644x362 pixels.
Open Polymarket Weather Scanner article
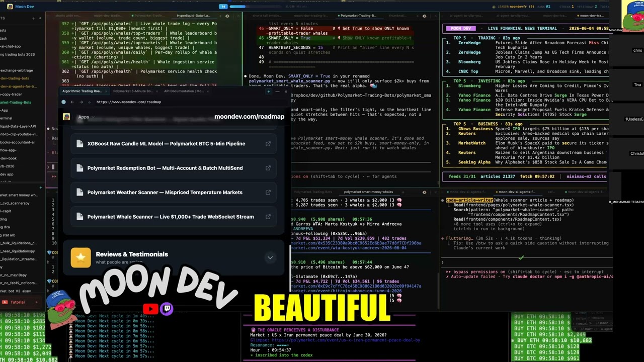(174, 193)
